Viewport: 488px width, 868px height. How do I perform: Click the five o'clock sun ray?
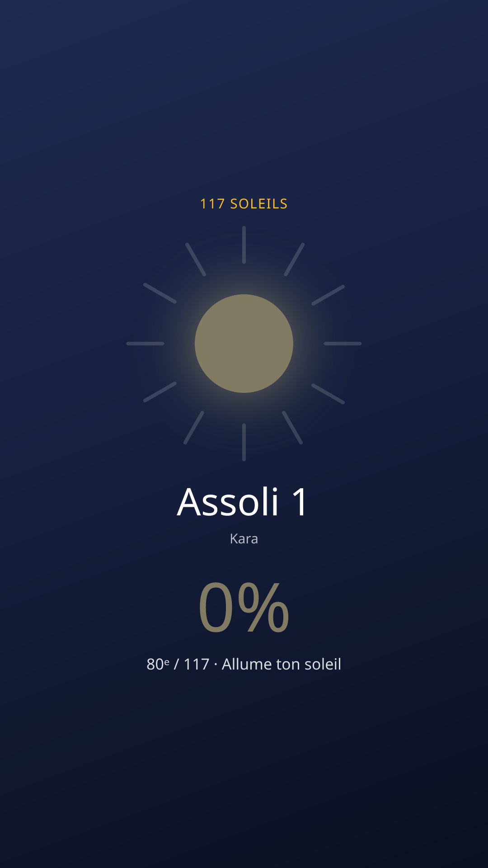292,428
